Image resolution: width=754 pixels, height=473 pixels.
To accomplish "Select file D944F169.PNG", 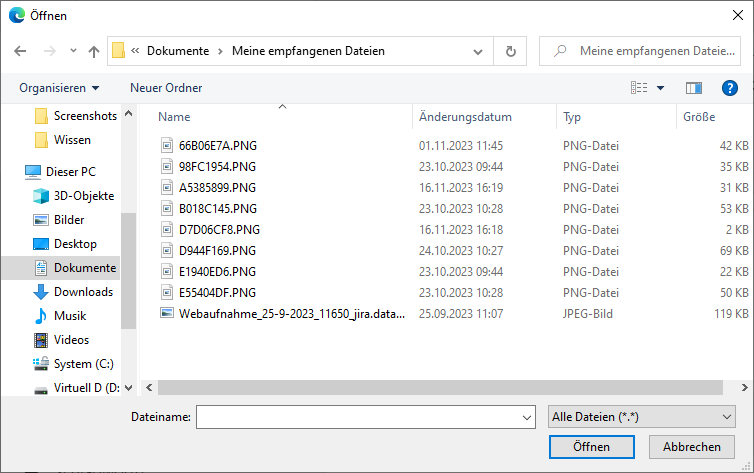I will coord(217,251).
